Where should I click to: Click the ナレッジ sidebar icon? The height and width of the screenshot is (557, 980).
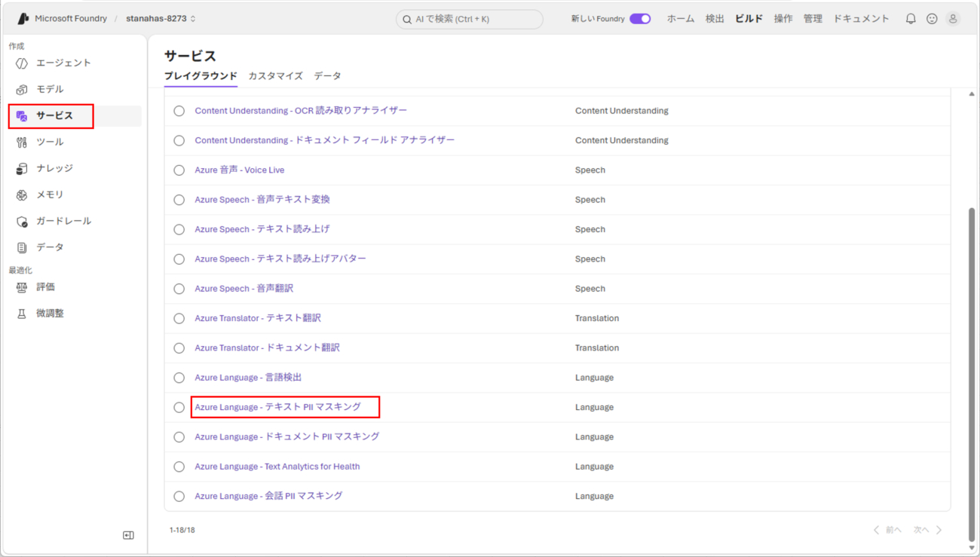pos(22,169)
